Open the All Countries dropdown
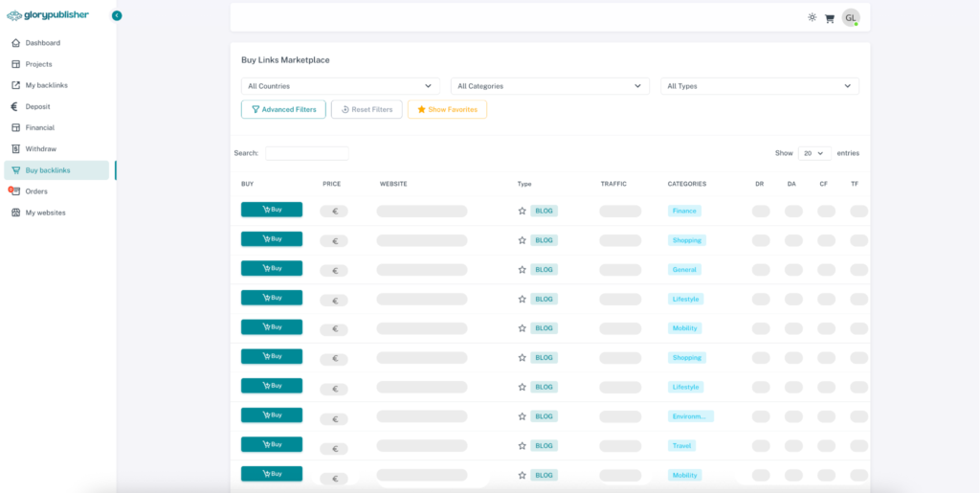 point(341,86)
